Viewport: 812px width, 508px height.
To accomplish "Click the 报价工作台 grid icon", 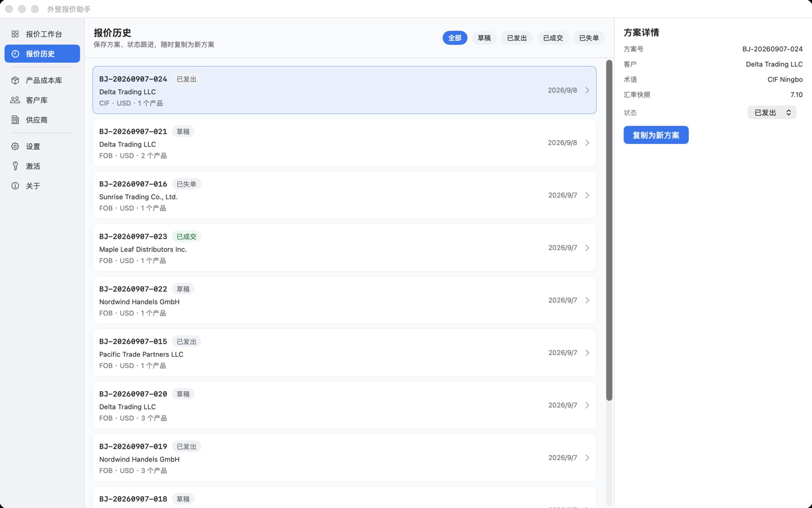I will tap(15, 34).
